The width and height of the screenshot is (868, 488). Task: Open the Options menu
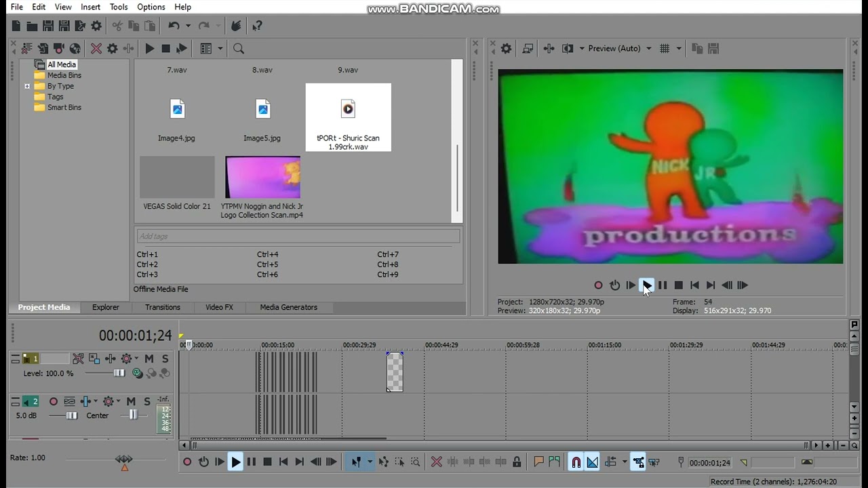[x=151, y=7]
